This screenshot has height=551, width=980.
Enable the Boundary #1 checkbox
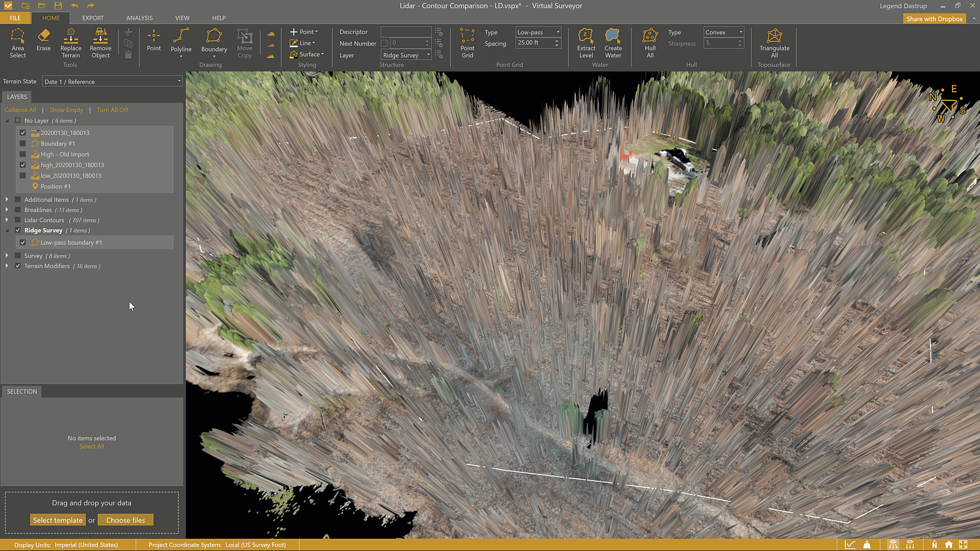(x=22, y=144)
